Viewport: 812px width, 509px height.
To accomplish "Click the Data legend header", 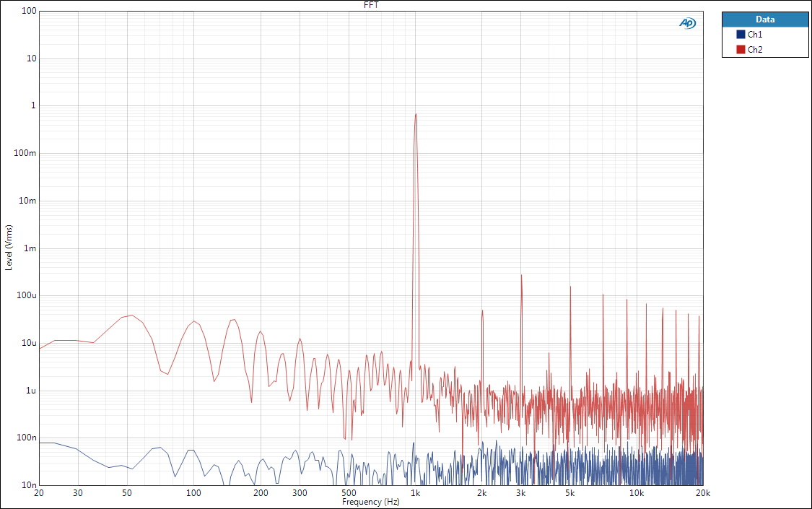I will 765,19.
